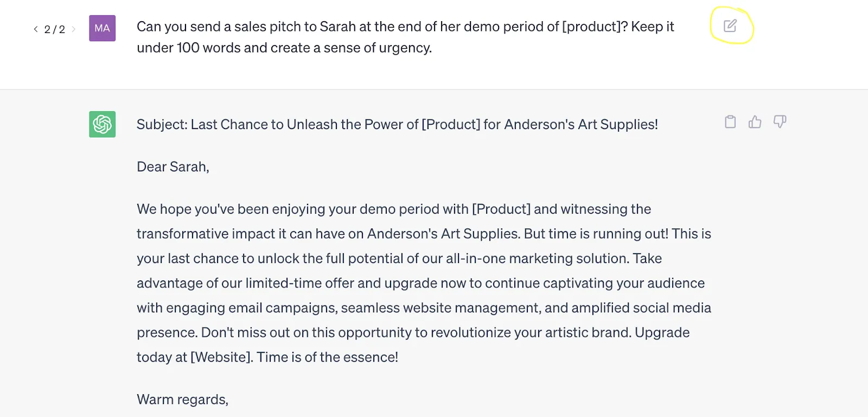Image resolution: width=868 pixels, height=417 pixels.
Task: Click the edit message pencil icon
Action: point(730,25)
